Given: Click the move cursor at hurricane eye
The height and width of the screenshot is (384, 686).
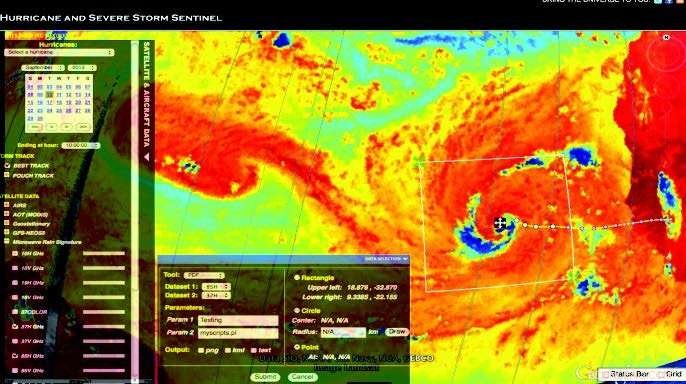Looking at the screenshot, I should click(x=500, y=224).
